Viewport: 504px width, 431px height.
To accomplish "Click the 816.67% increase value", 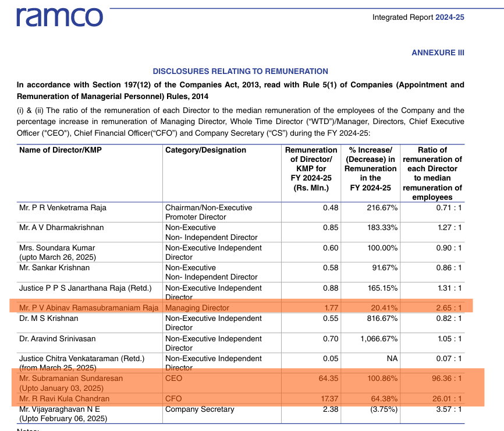I will pyautogui.click(x=382, y=319).
